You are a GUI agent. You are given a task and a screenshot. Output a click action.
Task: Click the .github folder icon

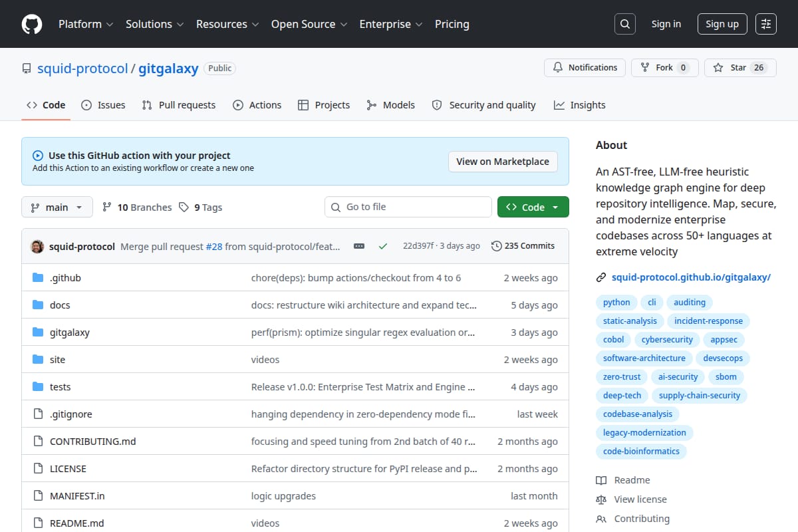pyautogui.click(x=38, y=278)
